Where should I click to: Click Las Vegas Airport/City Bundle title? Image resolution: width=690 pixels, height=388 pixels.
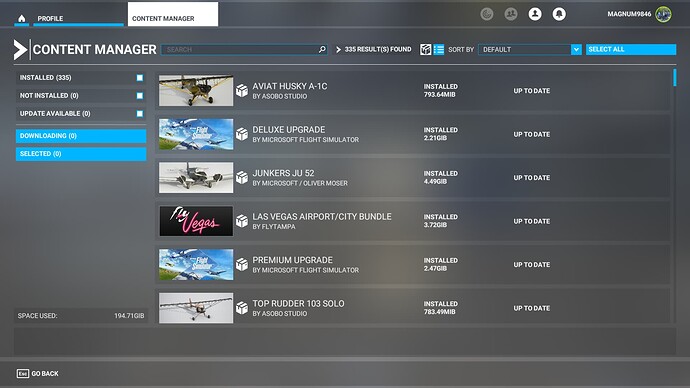(x=322, y=217)
